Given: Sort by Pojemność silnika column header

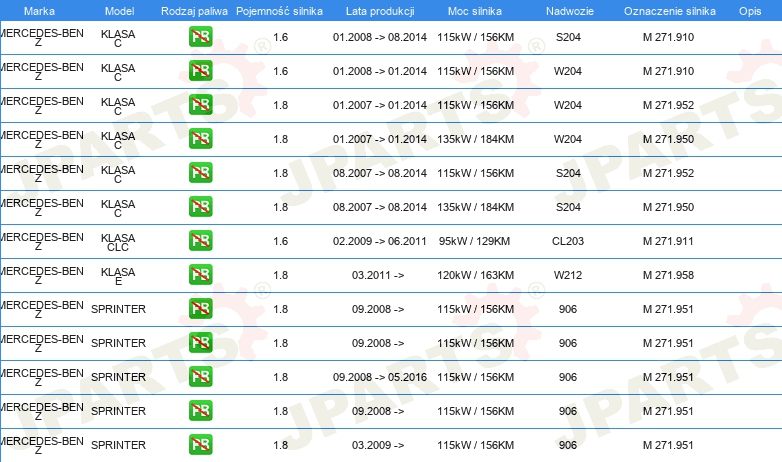Looking at the screenshot, I should pos(279,11).
